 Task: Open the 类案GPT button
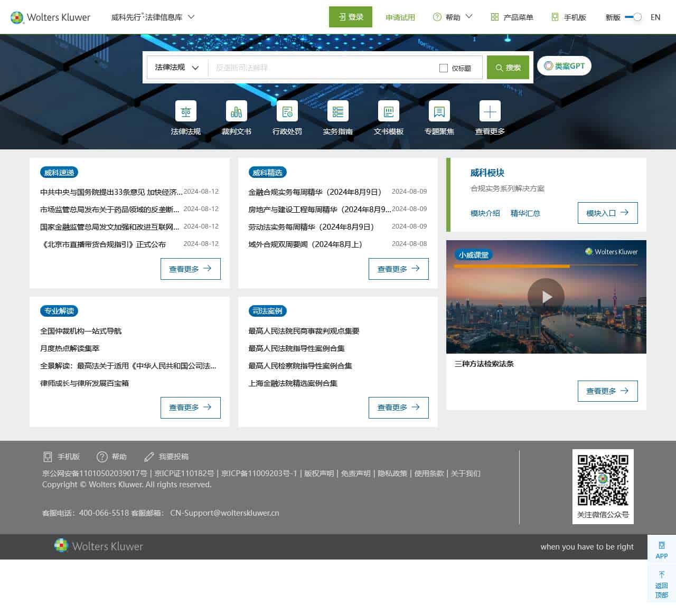click(564, 66)
